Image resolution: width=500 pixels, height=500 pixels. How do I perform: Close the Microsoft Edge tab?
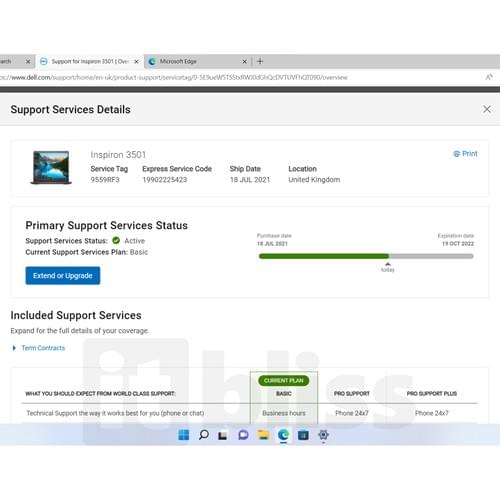(244, 62)
